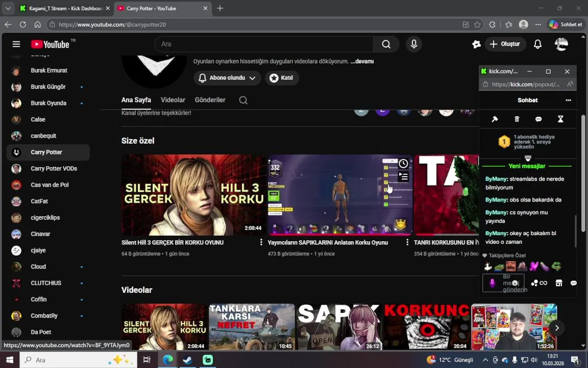588x368 pixels.
Task: Click Kick chat trash clear icon
Action: (x=517, y=119)
